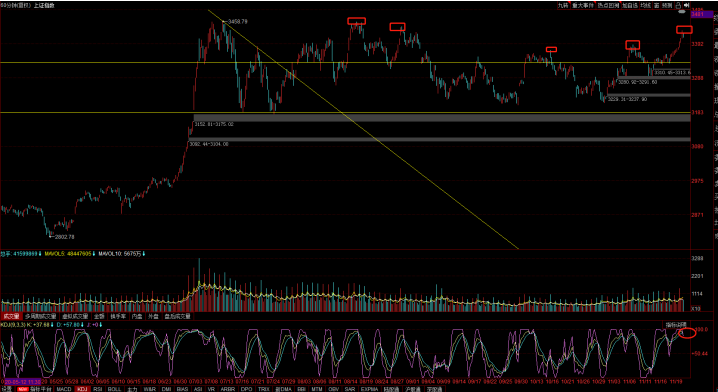The image size is (718, 392).
Task: Click the 预测 button in top toolbar
Action: [x=667, y=5]
